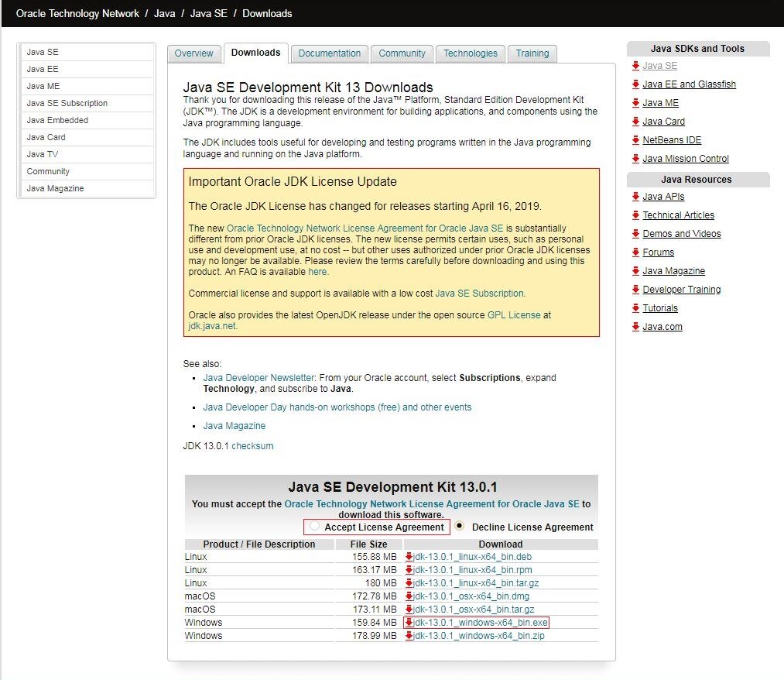Open Tutorials link in Java Resources
This screenshot has height=680, width=784.
660,307
